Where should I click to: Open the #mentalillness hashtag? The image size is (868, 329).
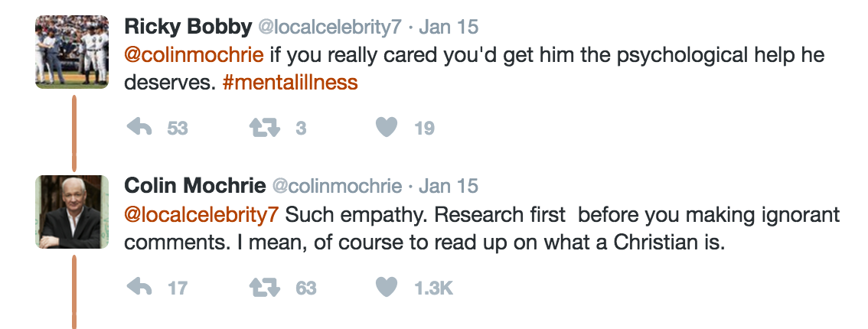tap(289, 82)
